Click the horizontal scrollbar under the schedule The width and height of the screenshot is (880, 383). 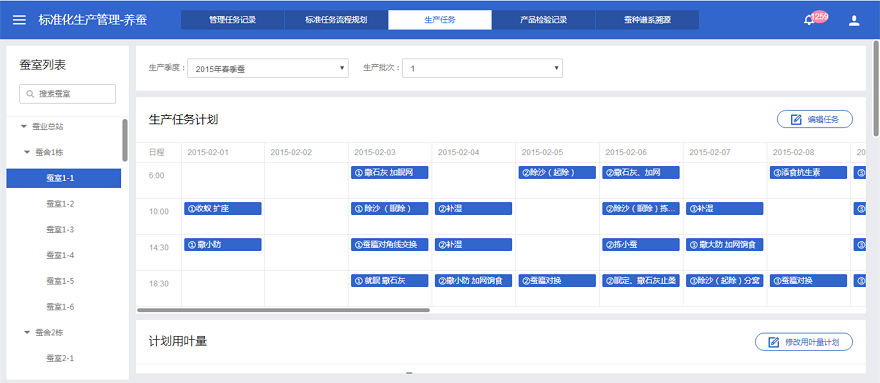point(283,310)
